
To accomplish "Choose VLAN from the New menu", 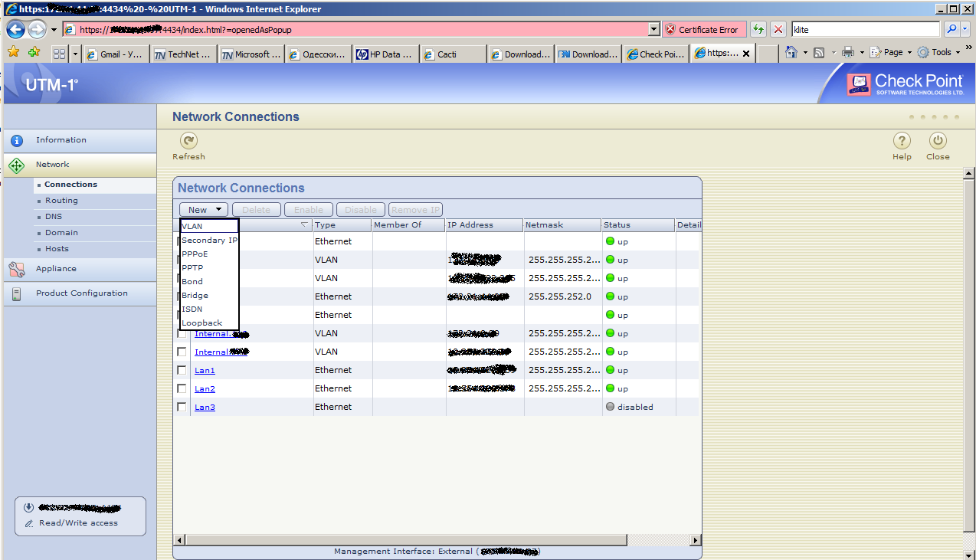I will [209, 226].
